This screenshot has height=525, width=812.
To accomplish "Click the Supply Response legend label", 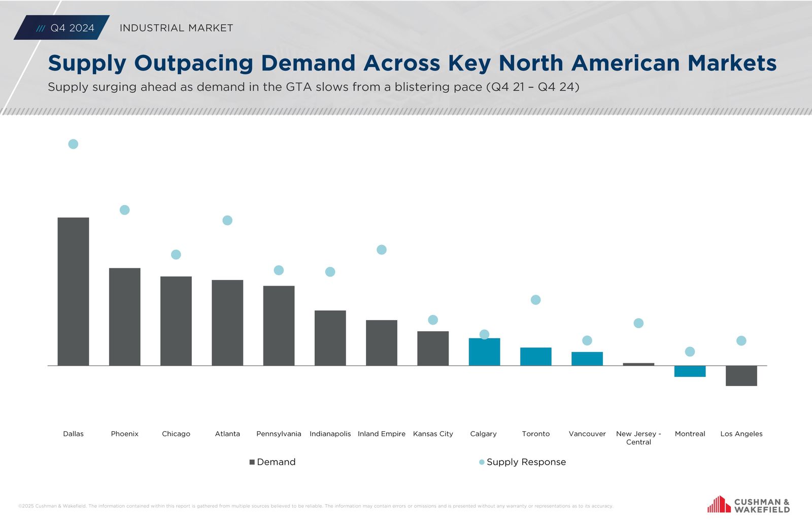I will (x=526, y=462).
